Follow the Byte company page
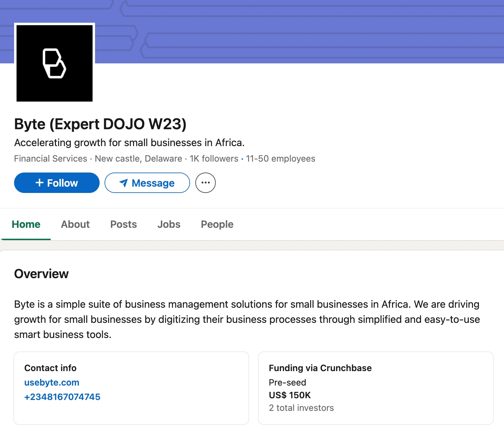The width and height of the screenshot is (504, 438). point(57,183)
